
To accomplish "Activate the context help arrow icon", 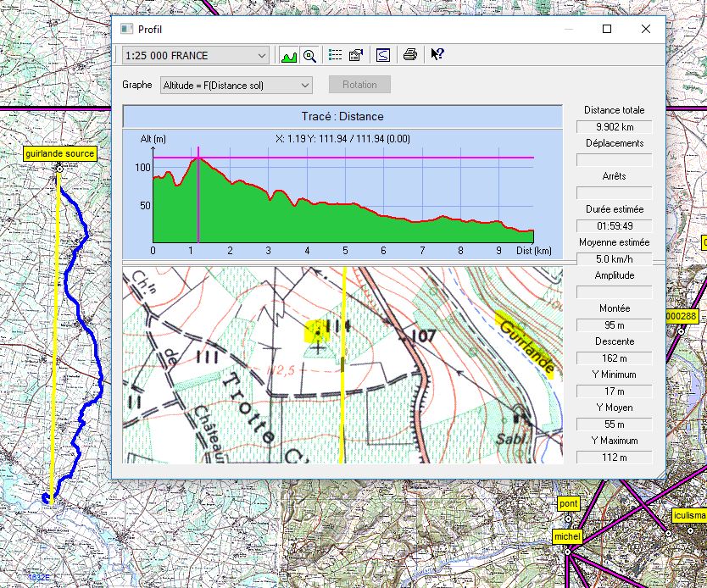I will [x=437, y=55].
